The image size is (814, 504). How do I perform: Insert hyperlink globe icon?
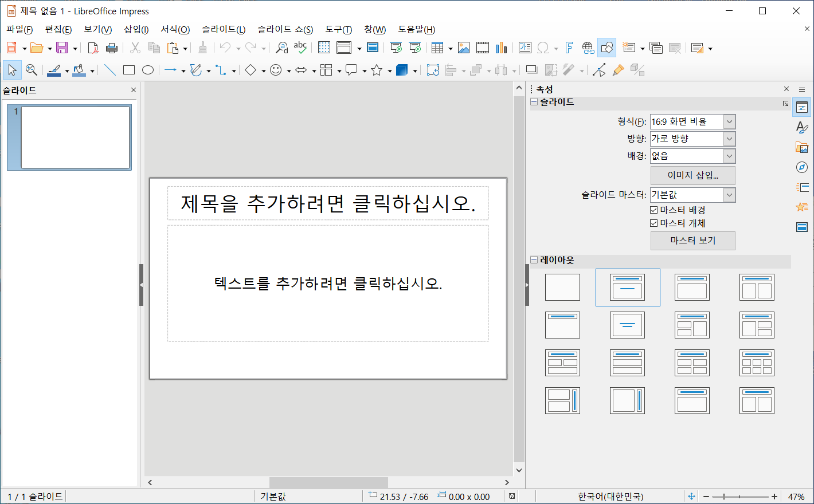click(x=588, y=48)
